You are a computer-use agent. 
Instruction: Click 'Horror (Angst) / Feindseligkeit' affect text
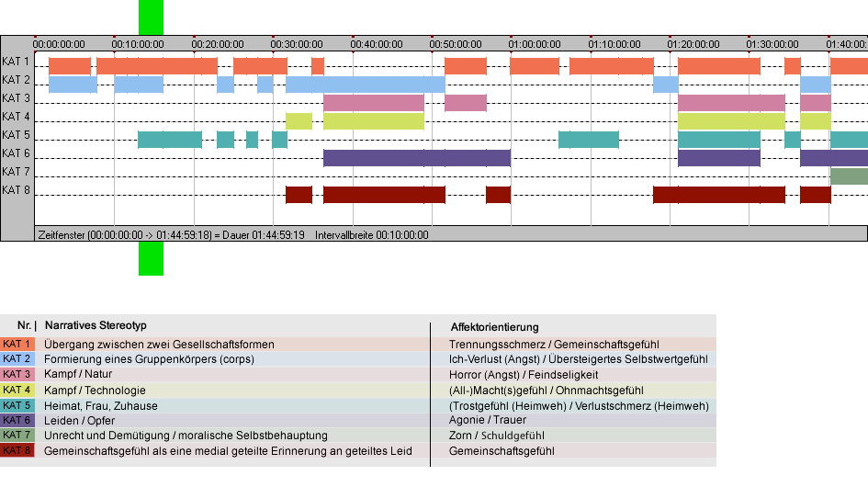pyautogui.click(x=524, y=375)
